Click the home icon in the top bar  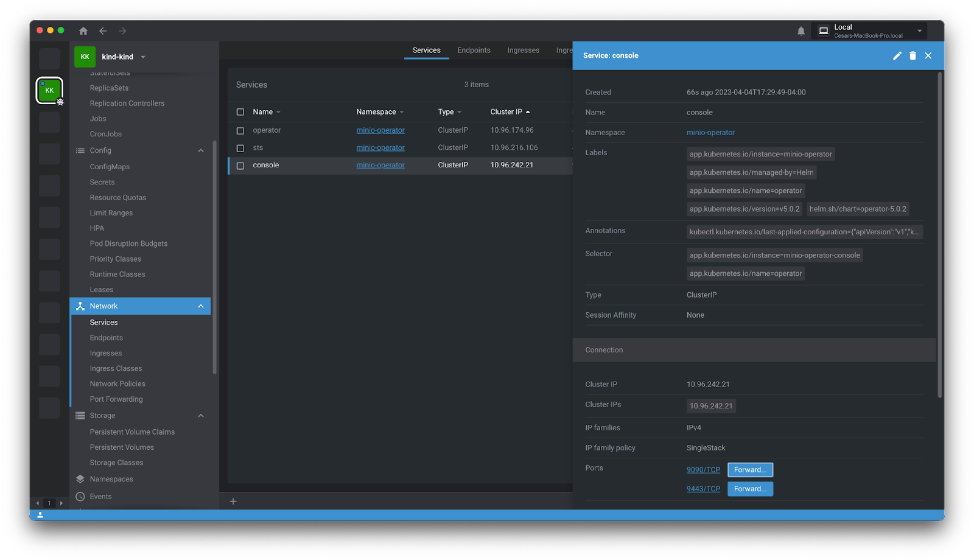pos(83,31)
